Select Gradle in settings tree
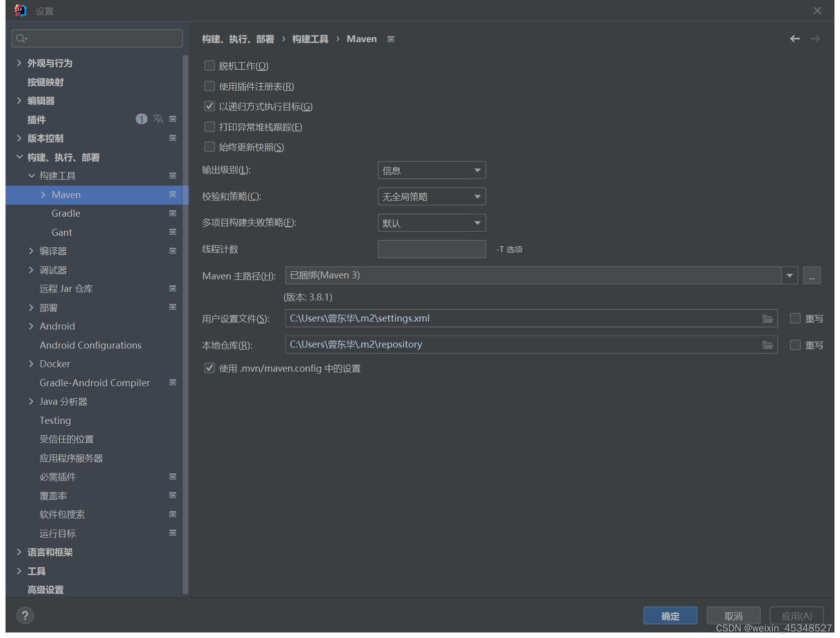The width and height of the screenshot is (840, 638). pyautogui.click(x=66, y=213)
